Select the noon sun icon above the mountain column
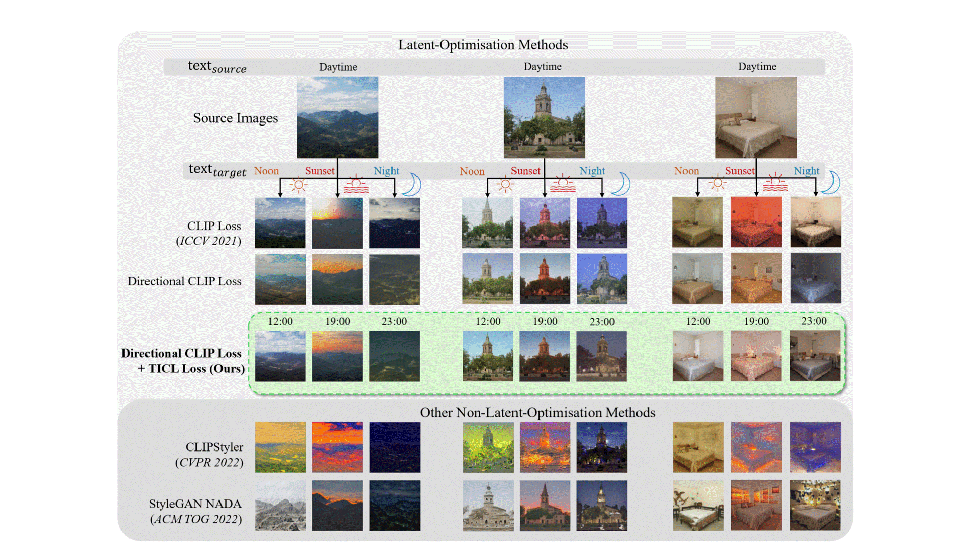 [x=298, y=185]
